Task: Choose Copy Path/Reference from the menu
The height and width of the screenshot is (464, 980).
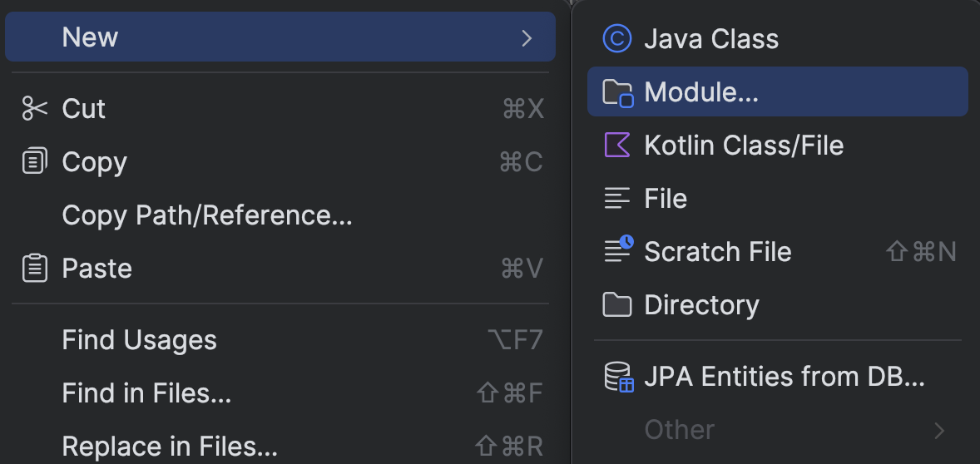Action: pyautogui.click(x=207, y=215)
